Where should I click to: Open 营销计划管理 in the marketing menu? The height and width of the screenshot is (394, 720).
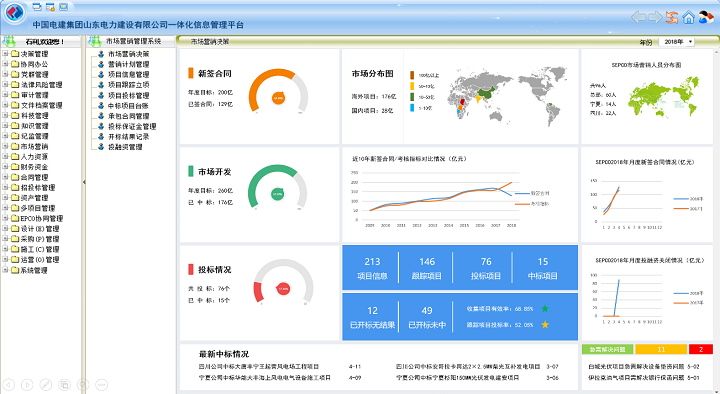pyautogui.click(x=129, y=64)
